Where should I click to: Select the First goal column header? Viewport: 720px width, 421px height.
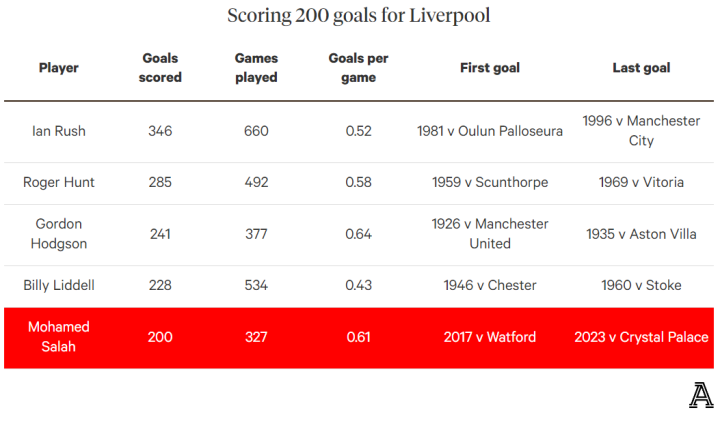(x=490, y=68)
